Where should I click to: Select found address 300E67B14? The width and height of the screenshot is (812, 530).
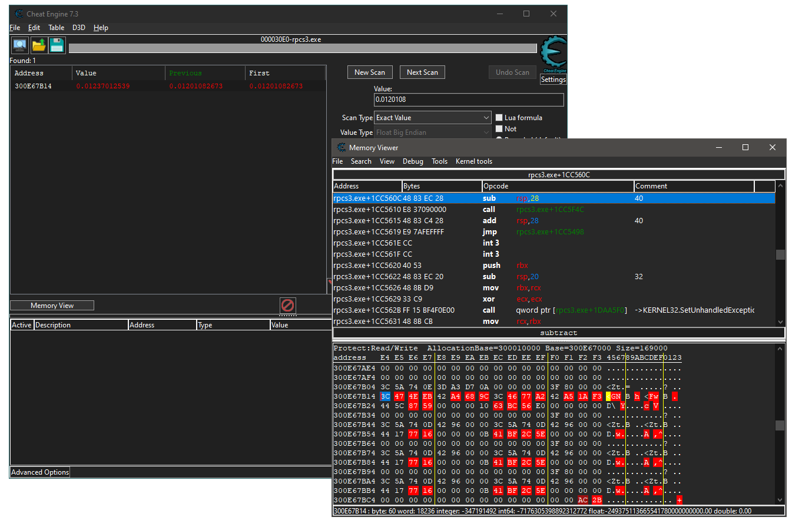tap(33, 86)
